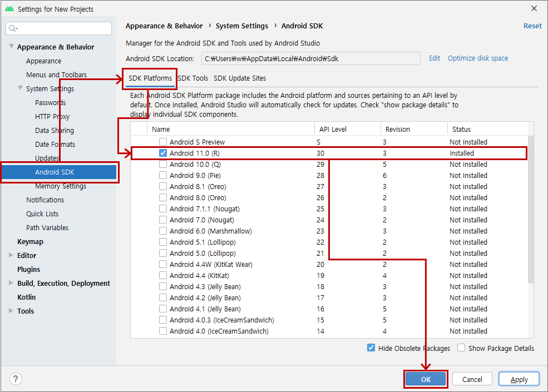This screenshot has width=548, height=392.
Task: Expand the Build, Execution, Deployment arrow
Action: pyautogui.click(x=11, y=283)
